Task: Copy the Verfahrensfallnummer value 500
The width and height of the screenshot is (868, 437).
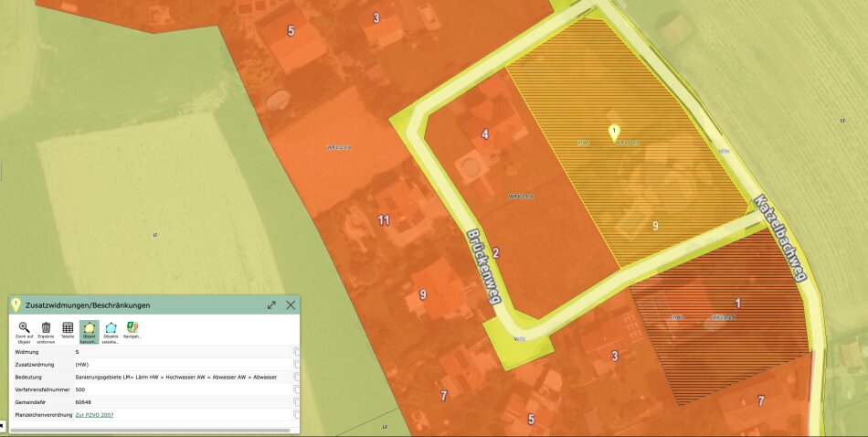Action: [x=296, y=389]
